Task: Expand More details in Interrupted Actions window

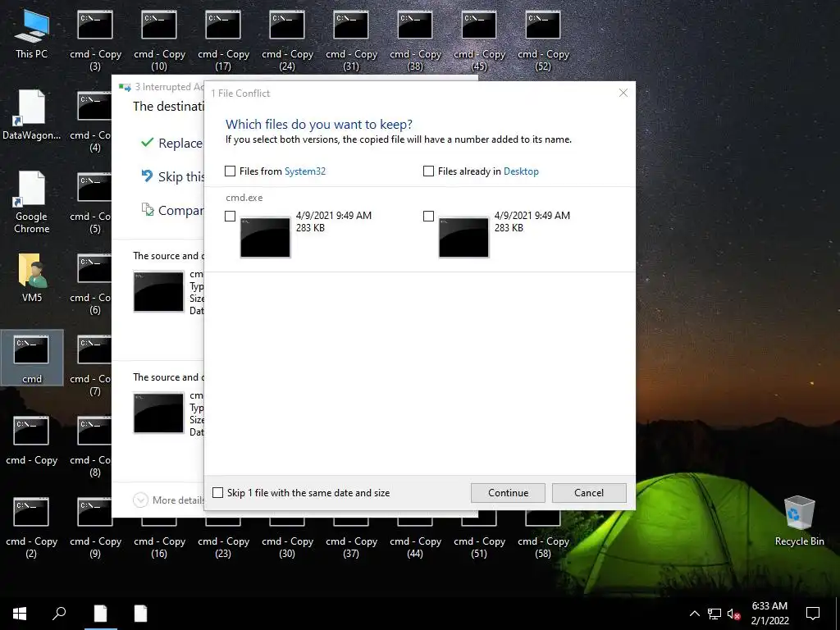Action: tap(169, 500)
